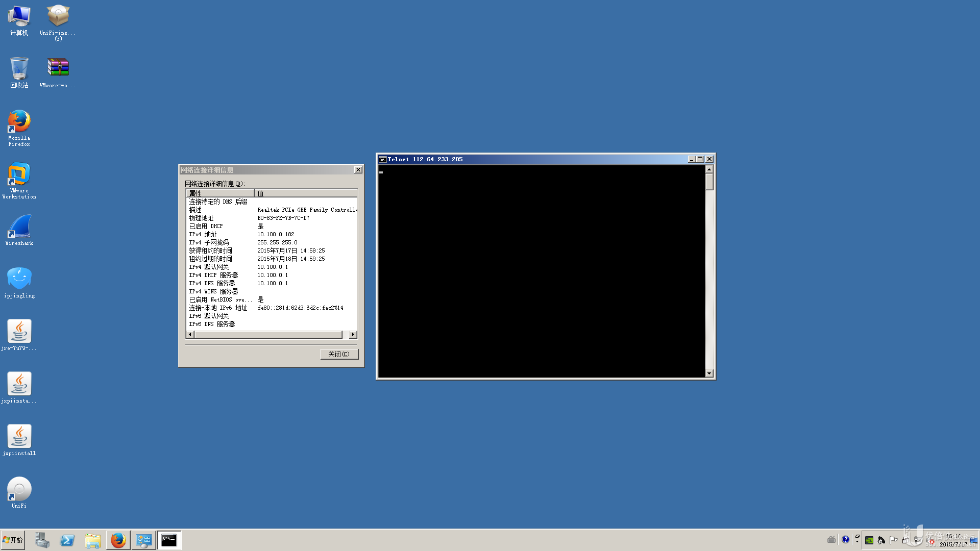Screen dimensions: 980x551
Task: Select the 已启用 DHCP row
Action: coord(272,226)
